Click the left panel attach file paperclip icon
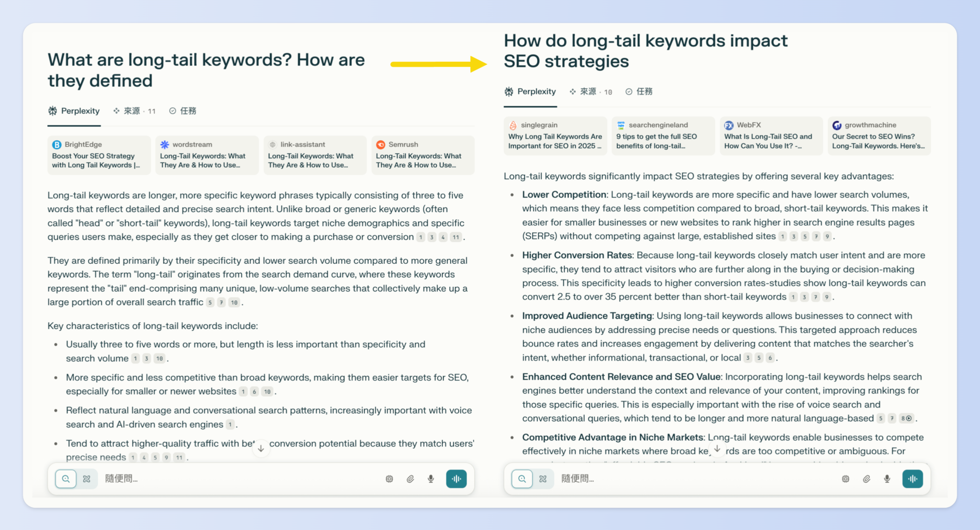980x530 pixels. (x=410, y=479)
